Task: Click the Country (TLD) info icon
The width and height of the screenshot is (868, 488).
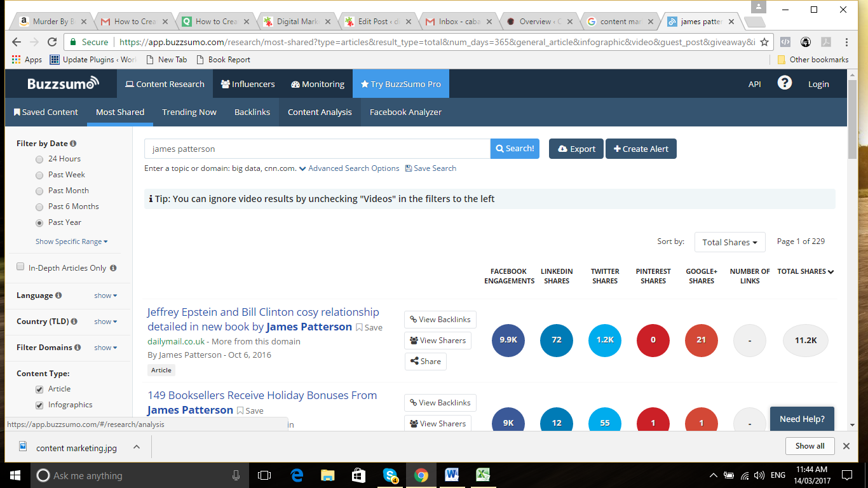Action: coord(74,322)
